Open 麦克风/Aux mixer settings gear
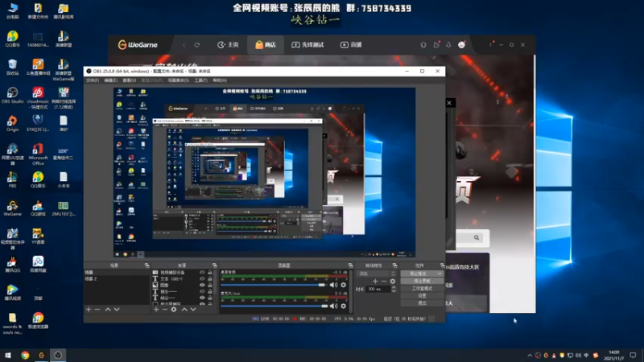This screenshot has width=644, height=362. [x=344, y=306]
